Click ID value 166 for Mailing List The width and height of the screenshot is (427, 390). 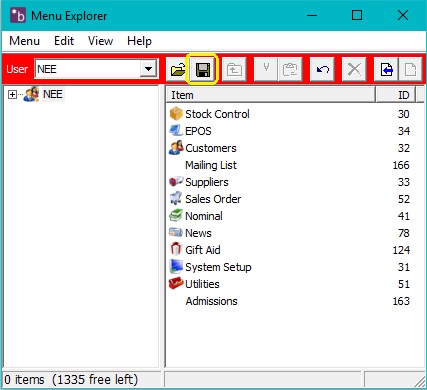[401, 165]
